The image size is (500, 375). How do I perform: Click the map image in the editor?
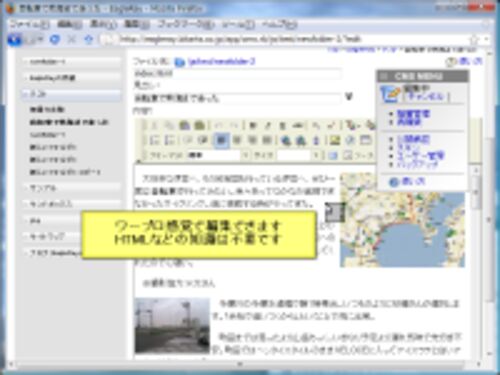point(402,220)
